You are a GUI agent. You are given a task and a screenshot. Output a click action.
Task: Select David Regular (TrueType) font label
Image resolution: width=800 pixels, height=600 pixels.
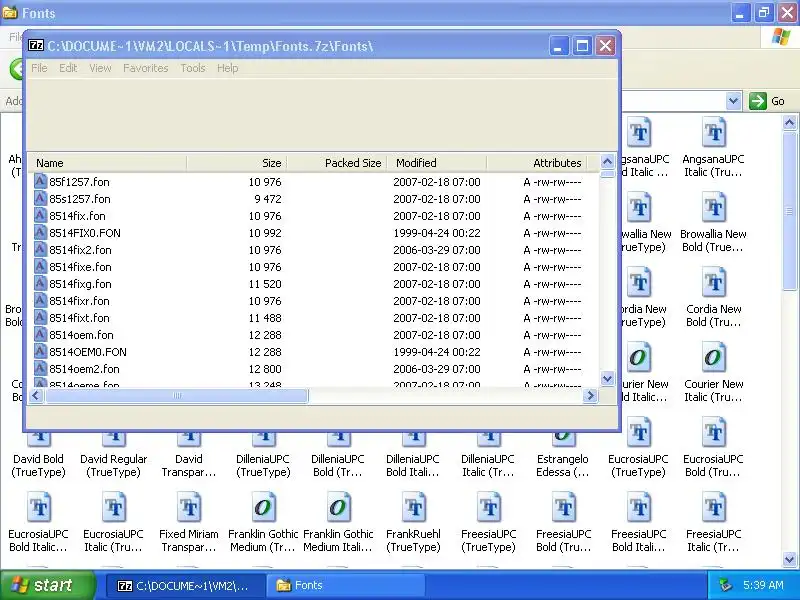(x=113, y=465)
